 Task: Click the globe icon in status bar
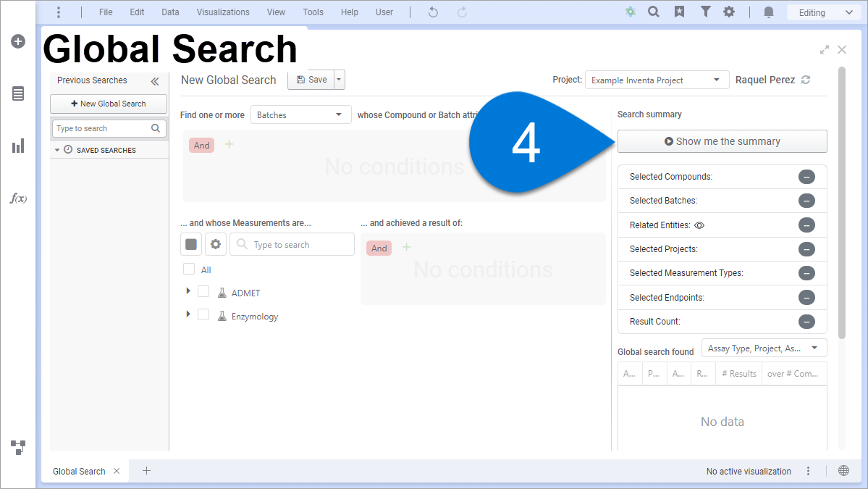coord(843,471)
